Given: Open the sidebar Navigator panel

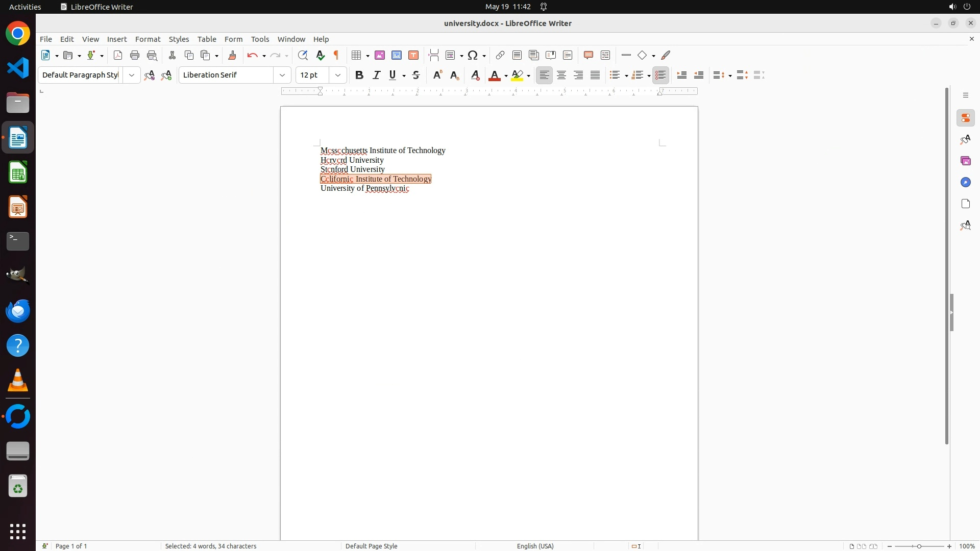Looking at the screenshot, I should click(x=966, y=183).
